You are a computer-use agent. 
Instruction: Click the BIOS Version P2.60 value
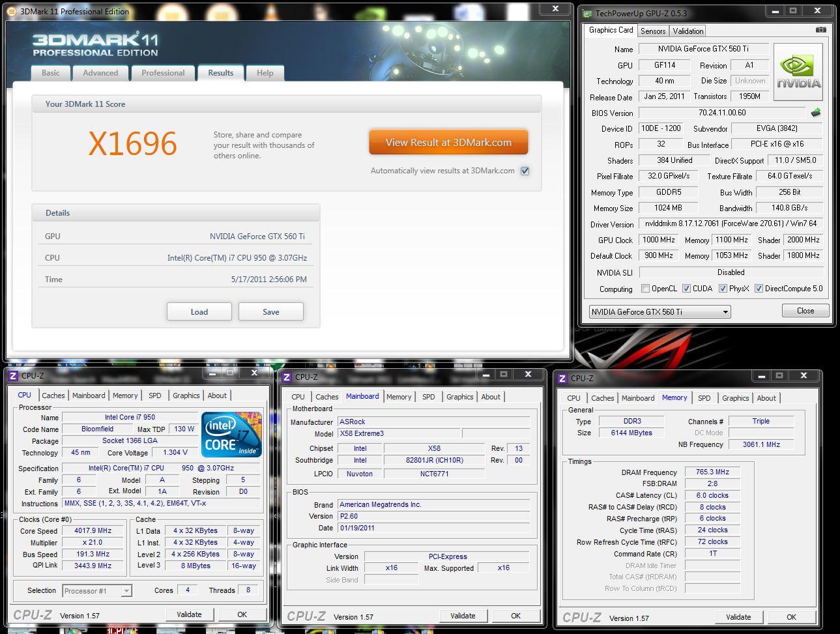point(433,516)
